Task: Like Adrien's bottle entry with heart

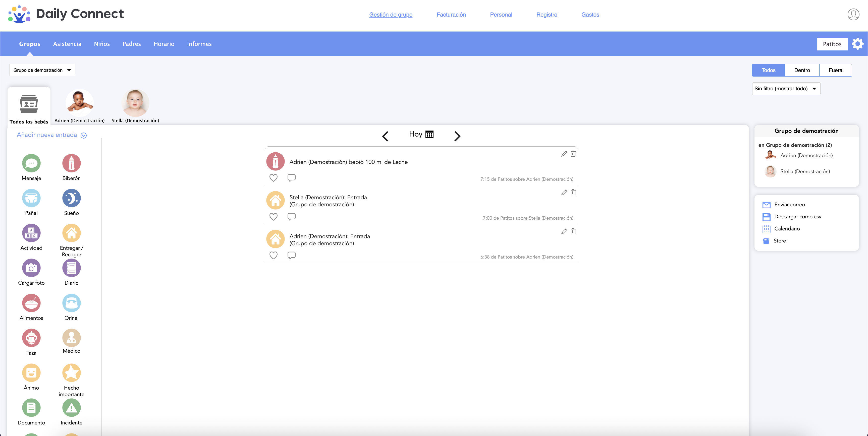Action: pos(273,178)
